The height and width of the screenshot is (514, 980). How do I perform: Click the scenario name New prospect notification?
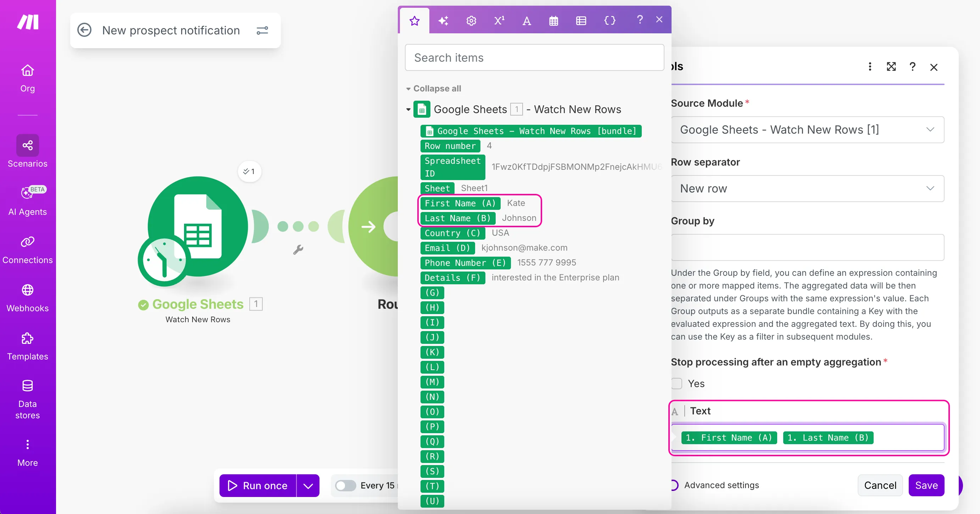pos(171,30)
